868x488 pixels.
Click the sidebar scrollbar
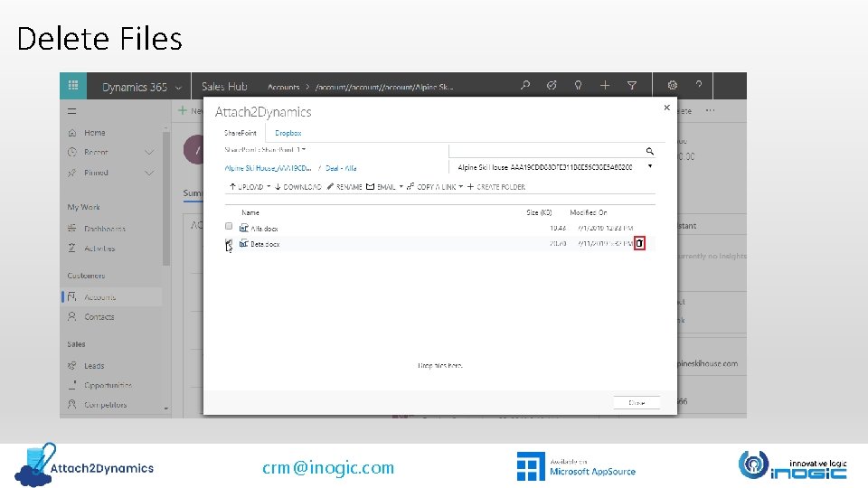pos(166,199)
